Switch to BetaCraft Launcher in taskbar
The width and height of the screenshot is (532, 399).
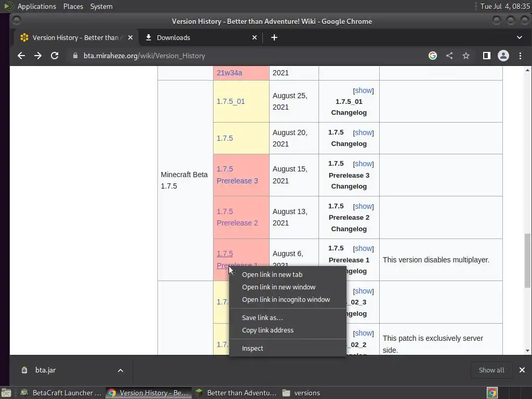(61, 393)
